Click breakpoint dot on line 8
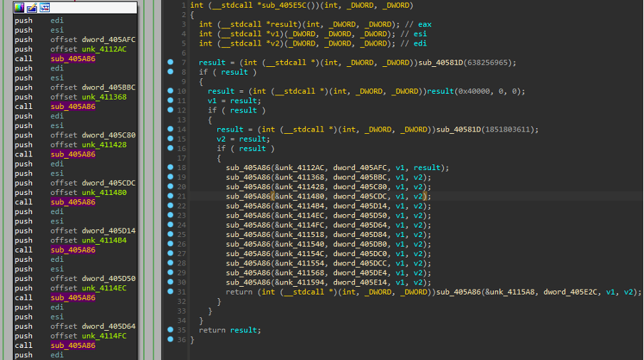This screenshot has width=644, height=360. pos(170,72)
